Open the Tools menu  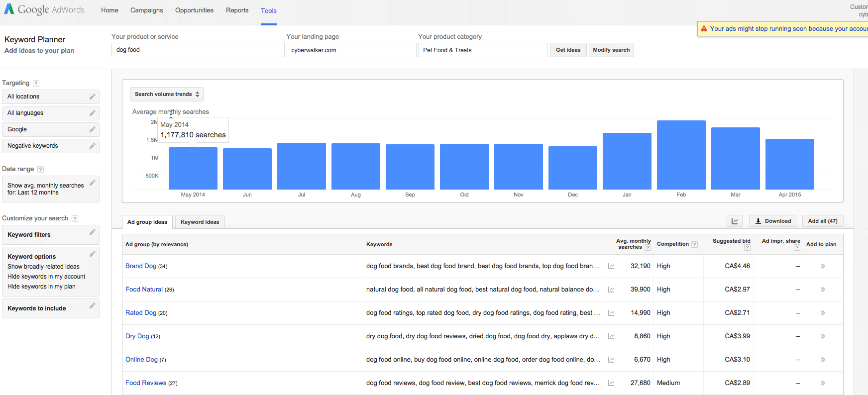point(268,10)
